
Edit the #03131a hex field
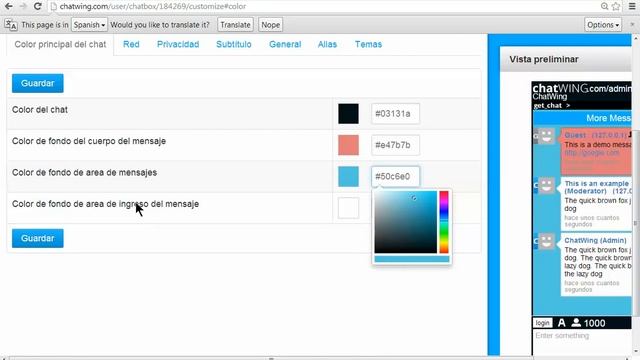[x=395, y=114]
